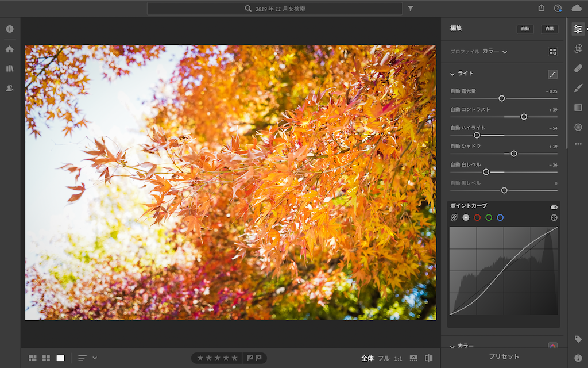
Task: Select the green curve channel
Action: (489, 218)
